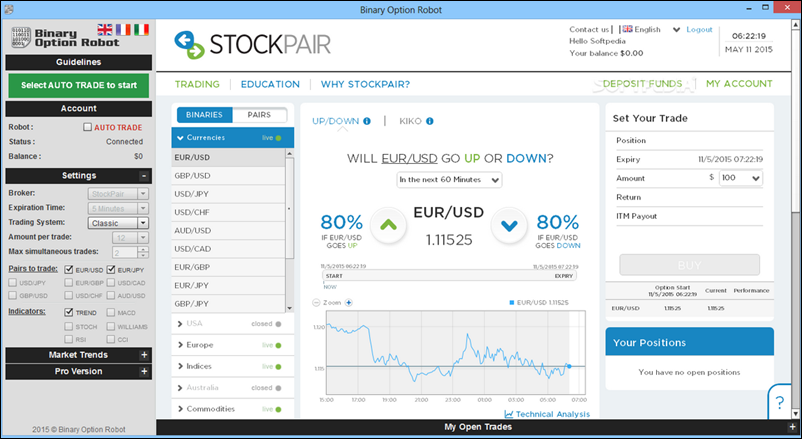Open the Broker dropdown
Viewport: 802px width, 439px height.
118,194
